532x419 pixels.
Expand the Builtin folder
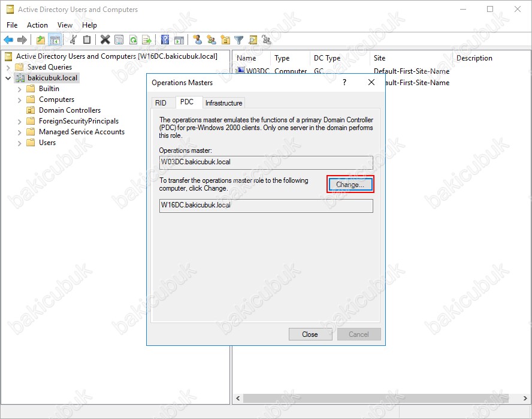[x=19, y=89]
